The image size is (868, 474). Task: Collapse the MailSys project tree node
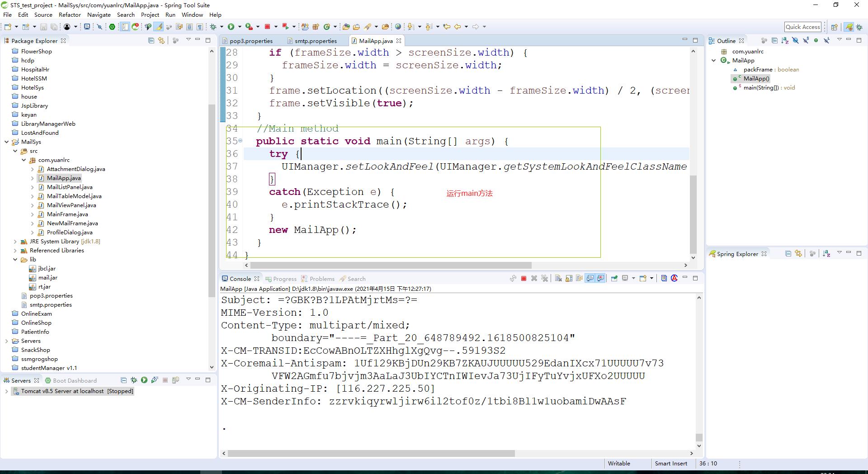7,142
